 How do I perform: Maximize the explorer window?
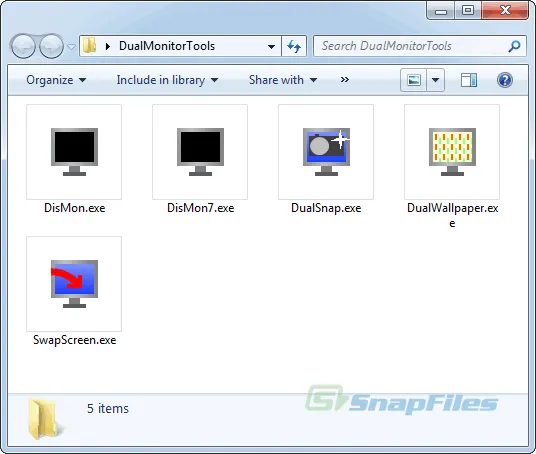click(x=468, y=11)
